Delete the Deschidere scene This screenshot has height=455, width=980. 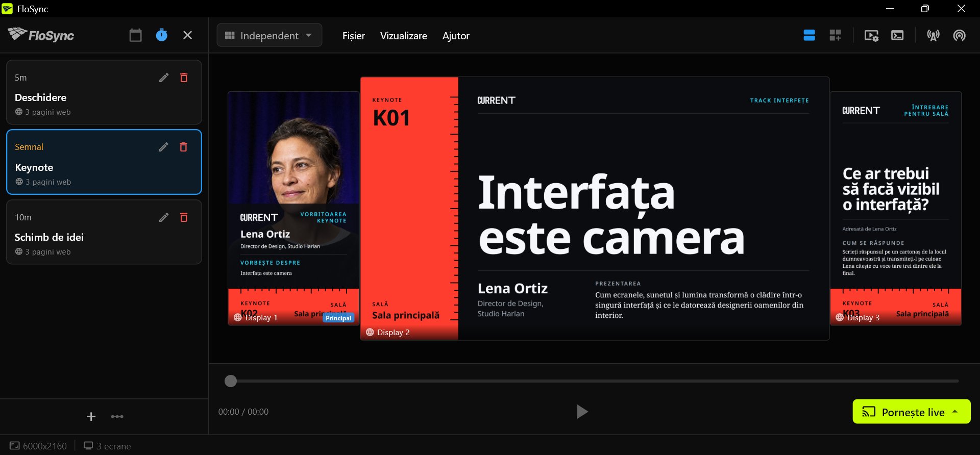pos(184,78)
